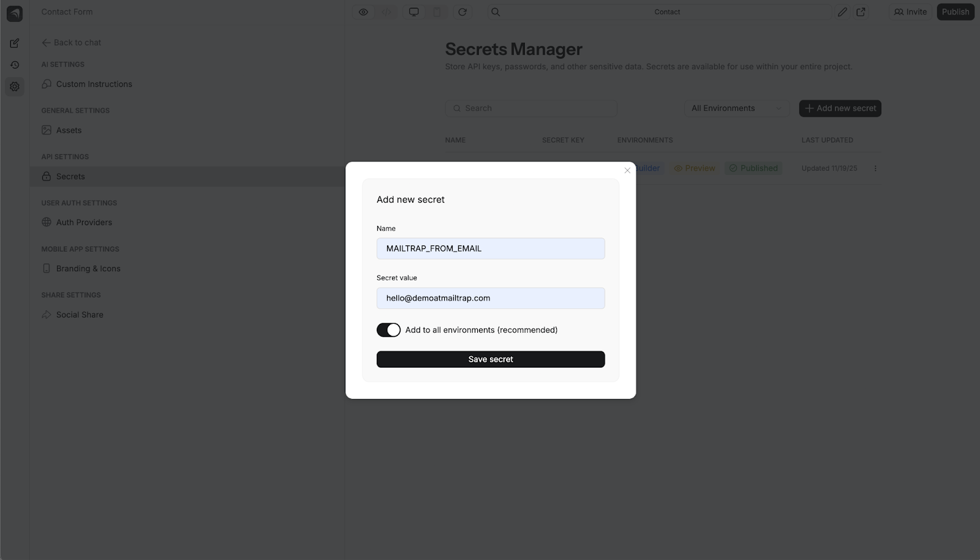
Task: Open the code view icon
Action: coord(386,12)
